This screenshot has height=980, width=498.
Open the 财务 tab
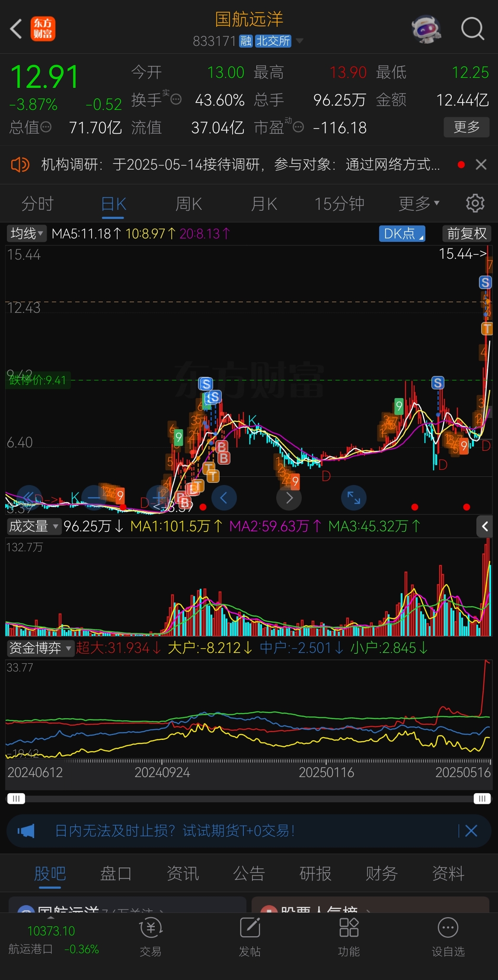pos(382,873)
